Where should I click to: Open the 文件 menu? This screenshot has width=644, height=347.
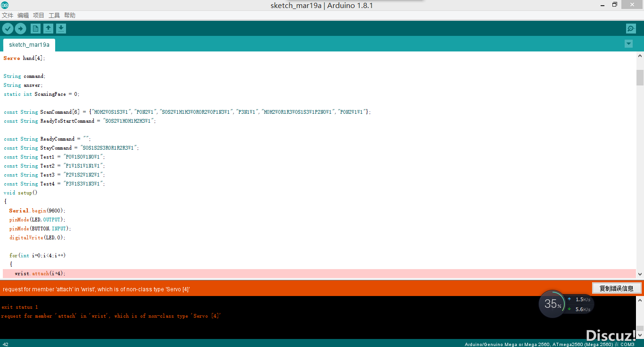[8, 16]
